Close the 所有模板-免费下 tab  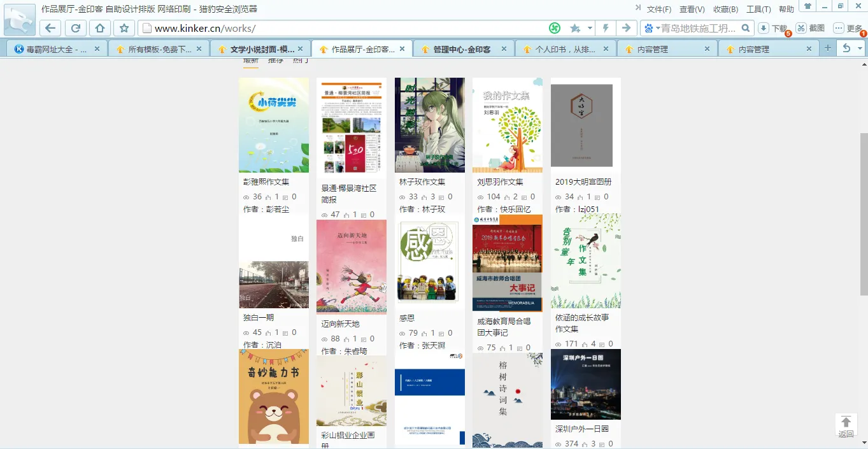[x=199, y=48]
